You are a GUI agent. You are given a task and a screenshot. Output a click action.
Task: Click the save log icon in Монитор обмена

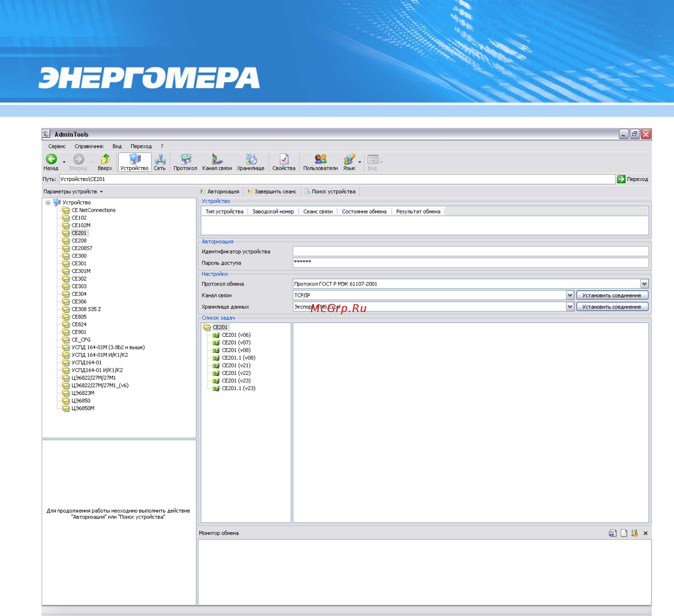coord(613,533)
